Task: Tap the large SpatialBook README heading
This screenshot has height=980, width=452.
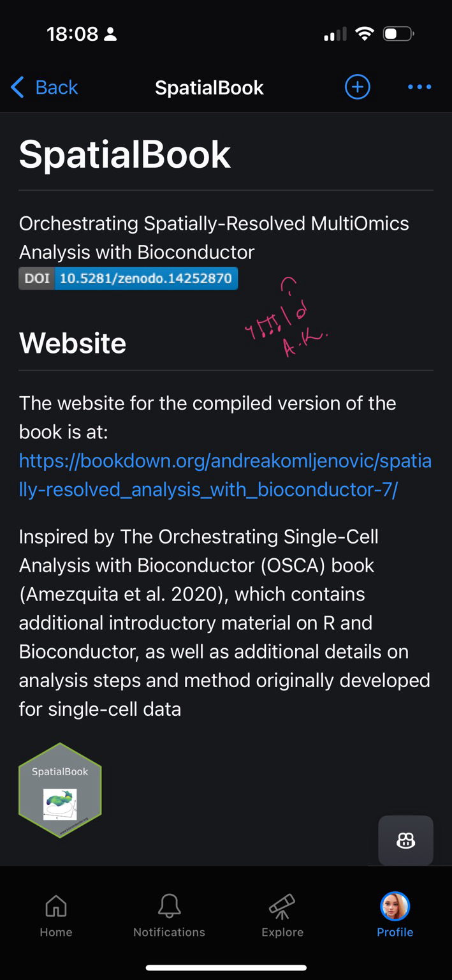Action: coord(125,154)
